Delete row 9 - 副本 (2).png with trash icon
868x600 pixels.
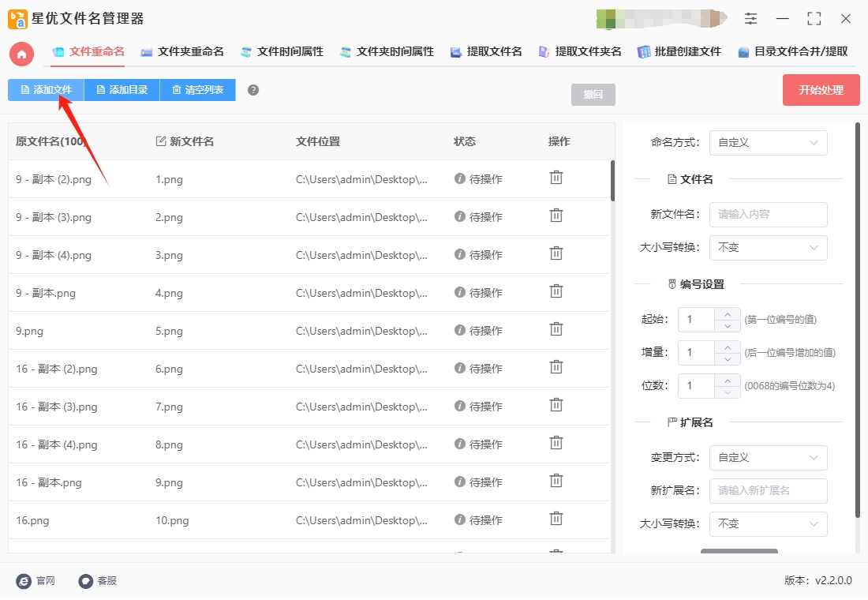[556, 178]
